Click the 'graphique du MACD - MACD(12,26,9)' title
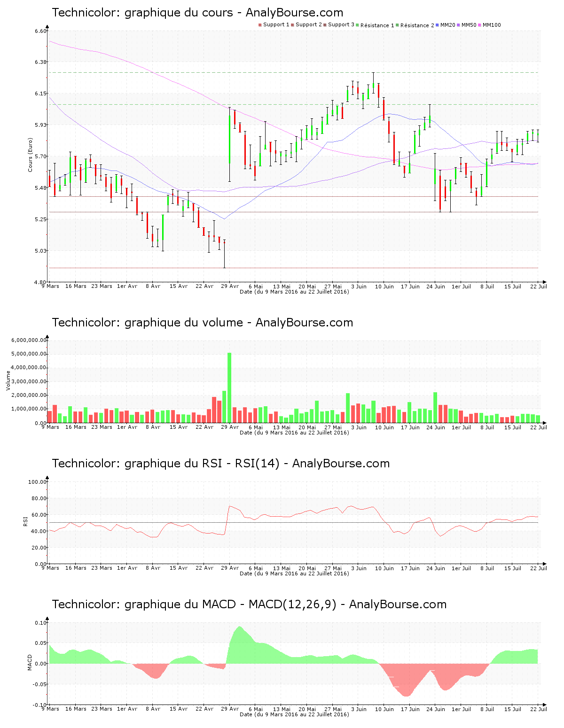 [249, 604]
